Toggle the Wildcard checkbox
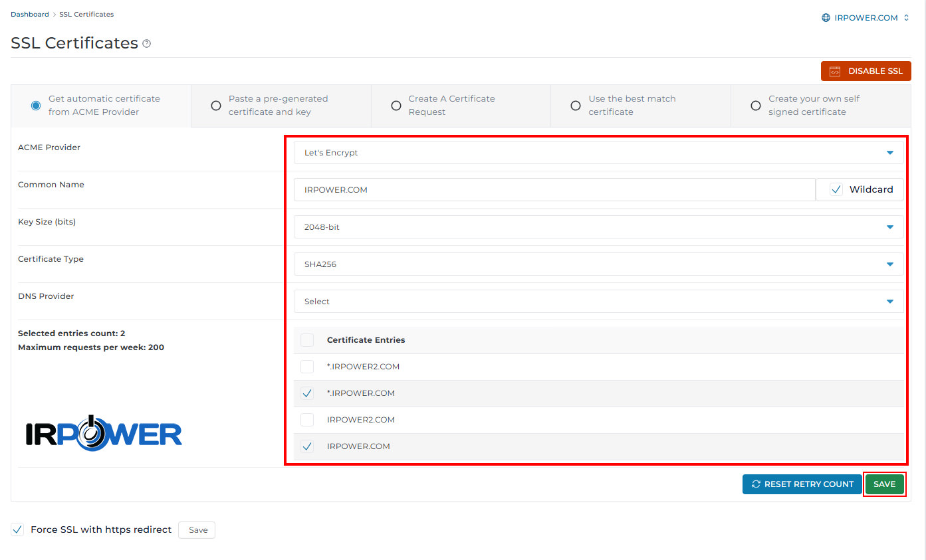 click(836, 190)
